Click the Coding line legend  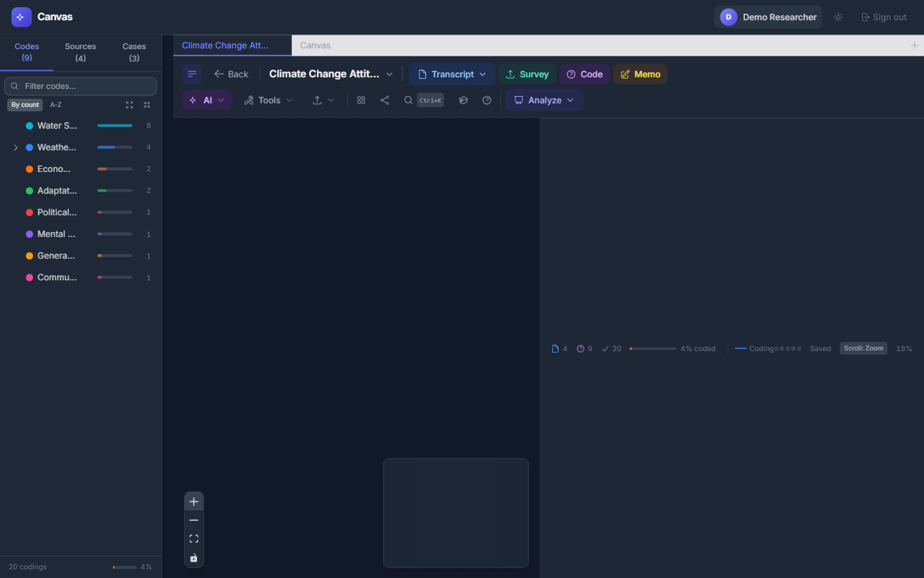click(x=754, y=348)
